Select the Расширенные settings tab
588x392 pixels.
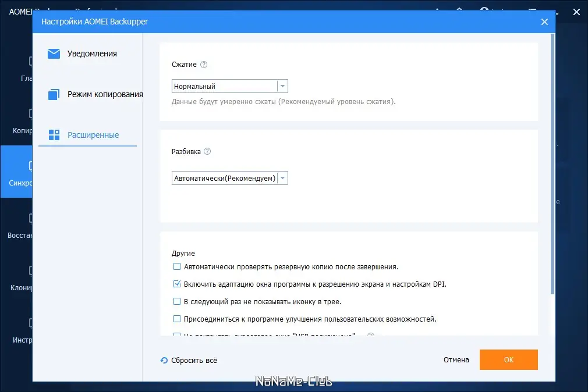[x=87, y=134]
